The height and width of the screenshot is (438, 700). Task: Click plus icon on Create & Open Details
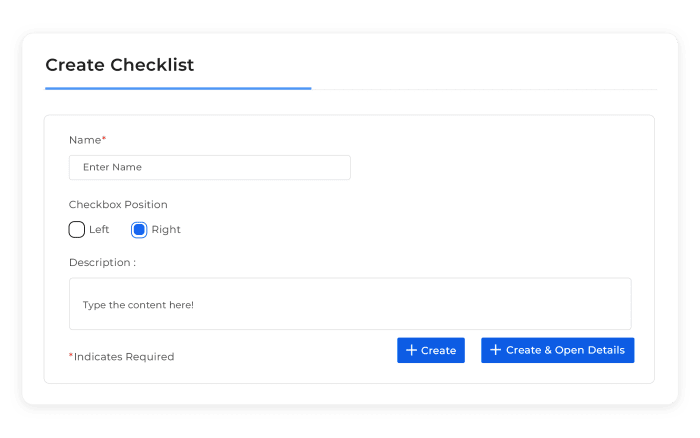point(495,350)
